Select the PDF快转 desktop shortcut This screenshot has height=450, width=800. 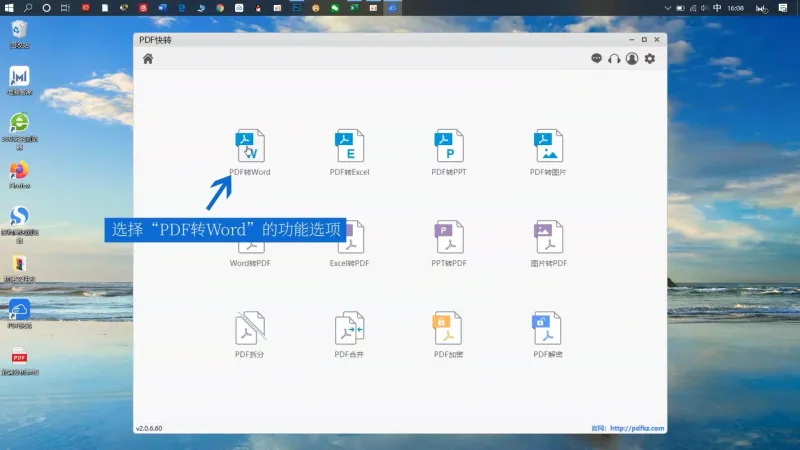coord(19,314)
